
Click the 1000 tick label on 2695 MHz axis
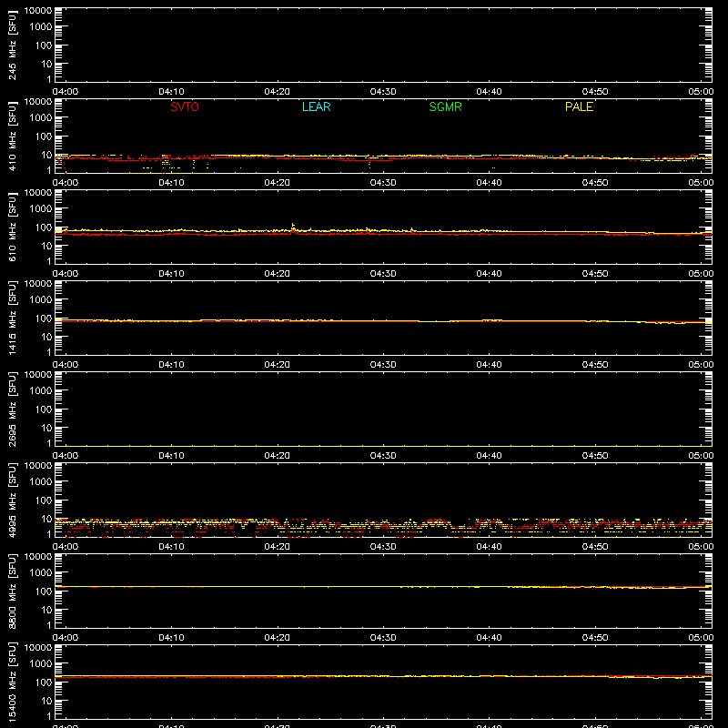[x=41, y=391]
